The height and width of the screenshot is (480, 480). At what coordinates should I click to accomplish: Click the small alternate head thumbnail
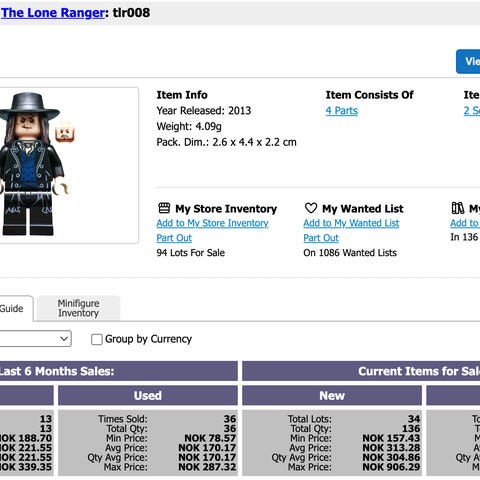pyautogui.click(x=65, y=131)
